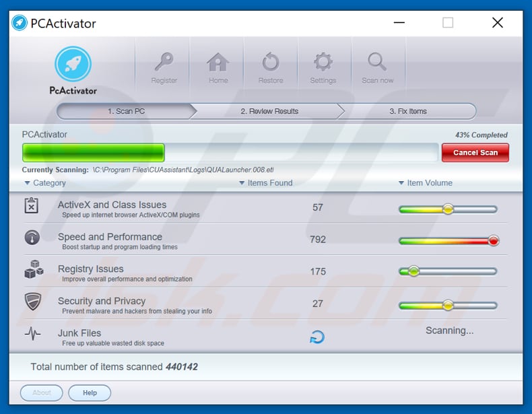This screenshot has width=532, height=414.
Task: Click the Register key icon
Action: [164, 62]
